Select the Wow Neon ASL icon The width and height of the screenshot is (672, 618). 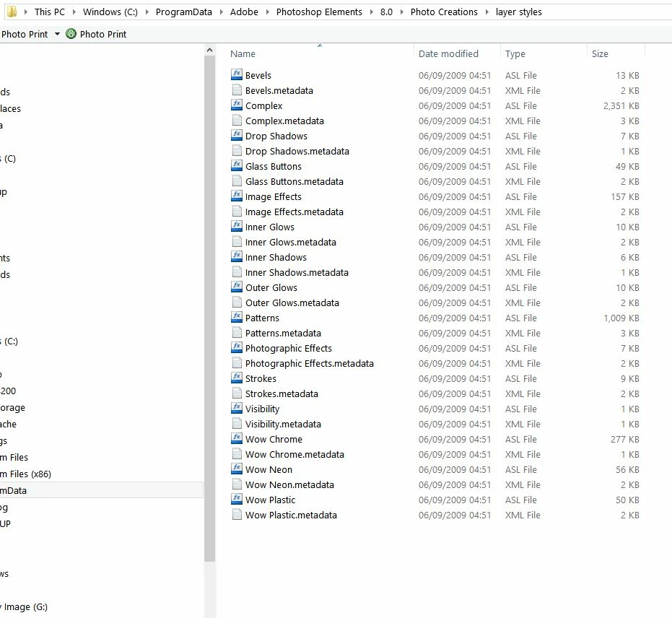click(237, 469)
